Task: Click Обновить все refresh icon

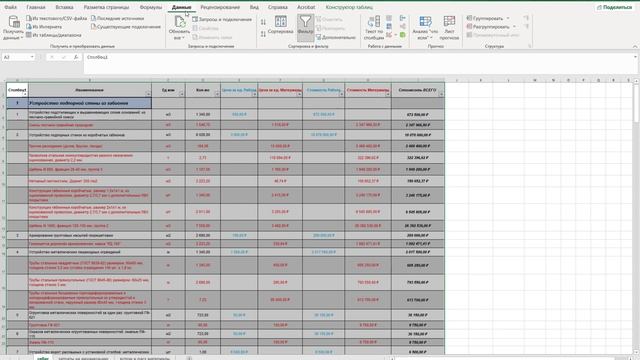Action: coord(179,22)
